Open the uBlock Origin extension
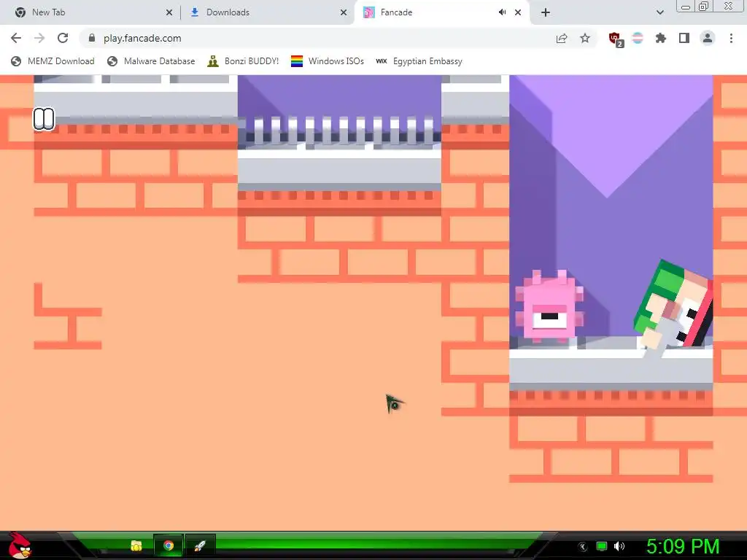This screenshot has height=560, width=747. [616, 39]
